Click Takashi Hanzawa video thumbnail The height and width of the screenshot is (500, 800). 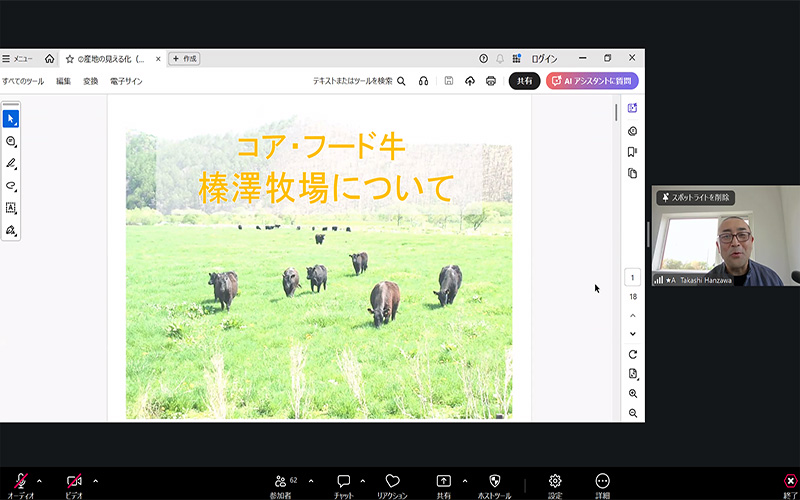726,235
